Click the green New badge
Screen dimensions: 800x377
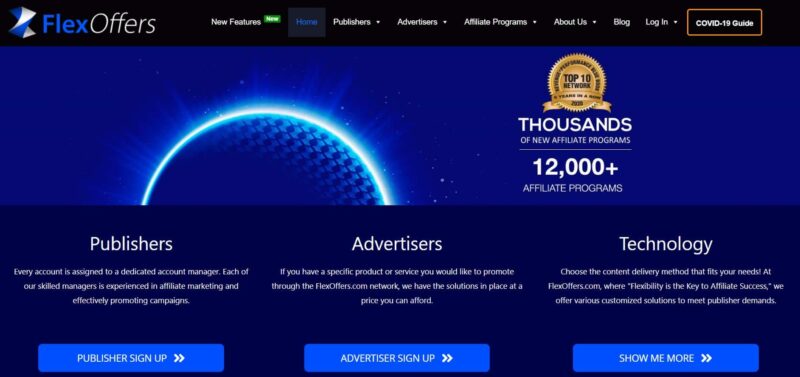(x=272, y=19)
